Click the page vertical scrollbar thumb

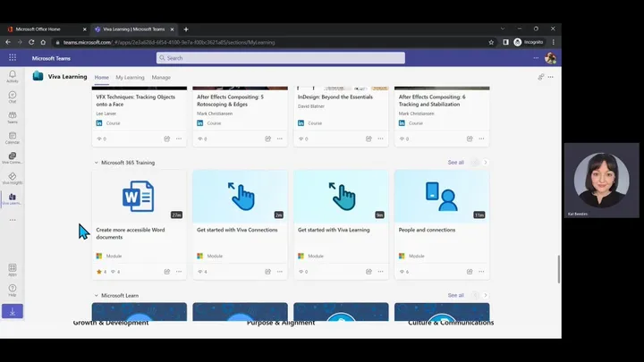558,269
